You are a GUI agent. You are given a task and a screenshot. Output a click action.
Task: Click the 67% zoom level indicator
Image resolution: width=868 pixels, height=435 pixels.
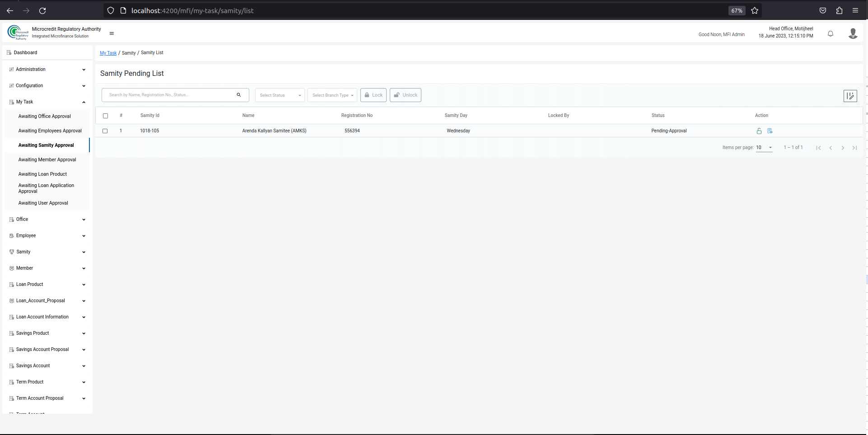point(737,10)
